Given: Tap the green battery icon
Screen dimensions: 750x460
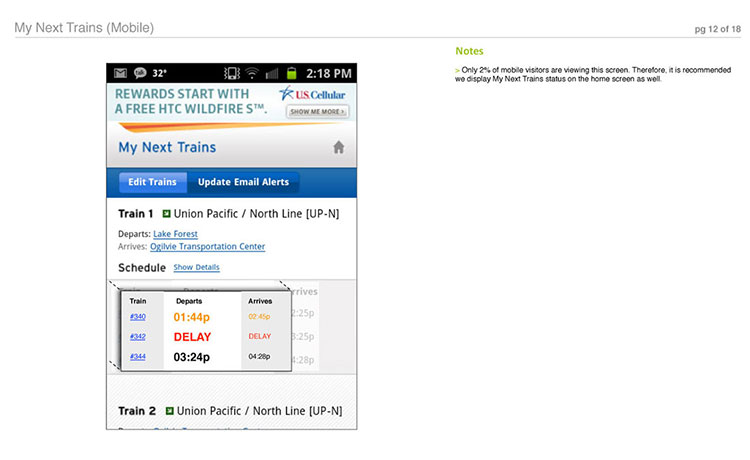Looking at the screenshot, I should (x=291, y=73).
